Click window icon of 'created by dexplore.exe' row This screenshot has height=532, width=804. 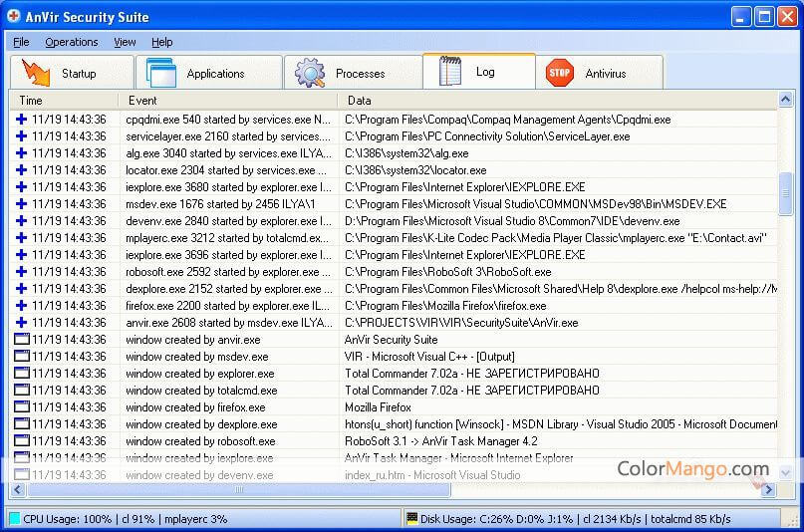22,423
